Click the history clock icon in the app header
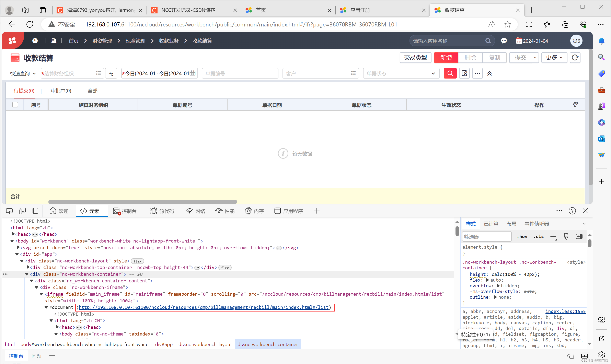611x364 pixels. pyautogui.click(x=35, y=41)
